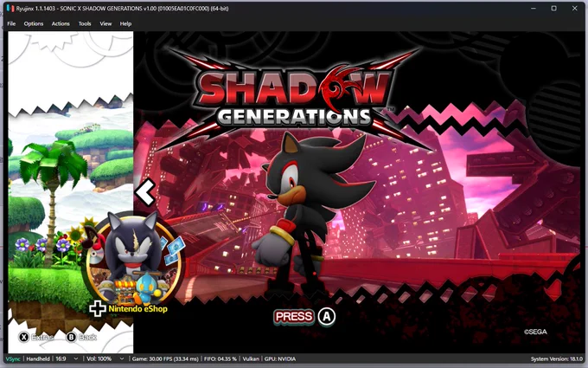Open the Nintendo eShop link
This screenshot has width=588, height=368.
[x=137, y=309]
